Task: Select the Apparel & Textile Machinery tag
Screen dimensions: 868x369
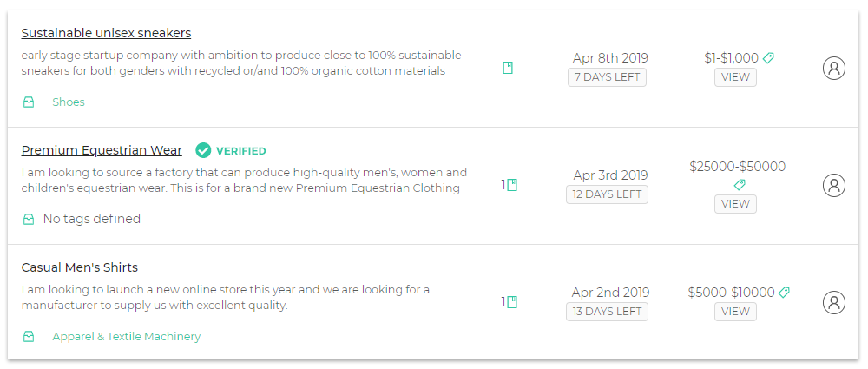Action: point(126,336)
